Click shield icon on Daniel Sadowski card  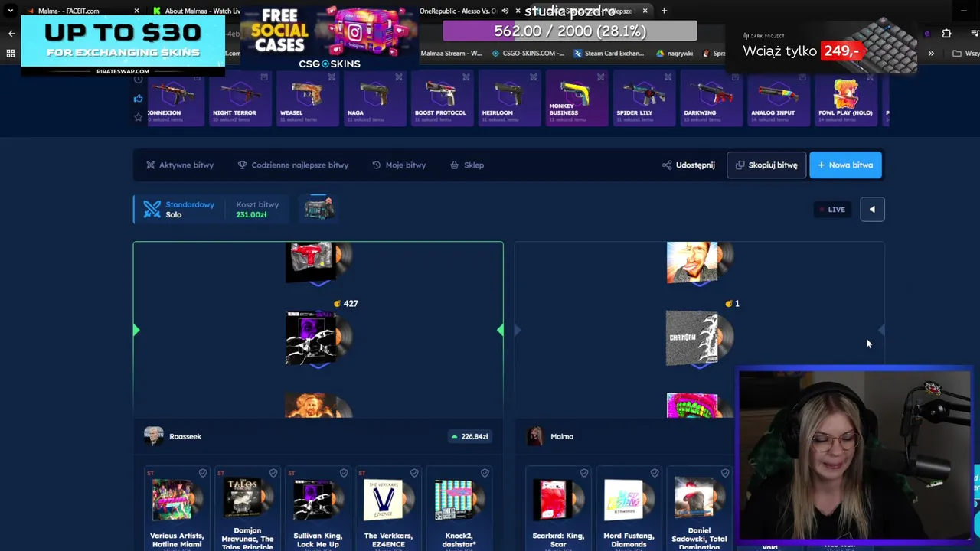tap(725, 473)
